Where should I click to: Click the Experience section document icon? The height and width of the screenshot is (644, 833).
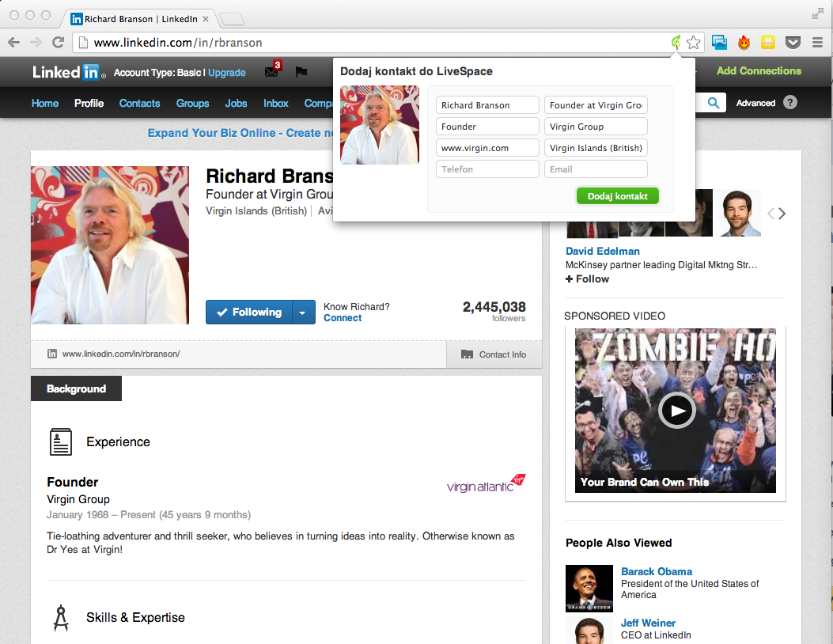(x=61, y=442)
